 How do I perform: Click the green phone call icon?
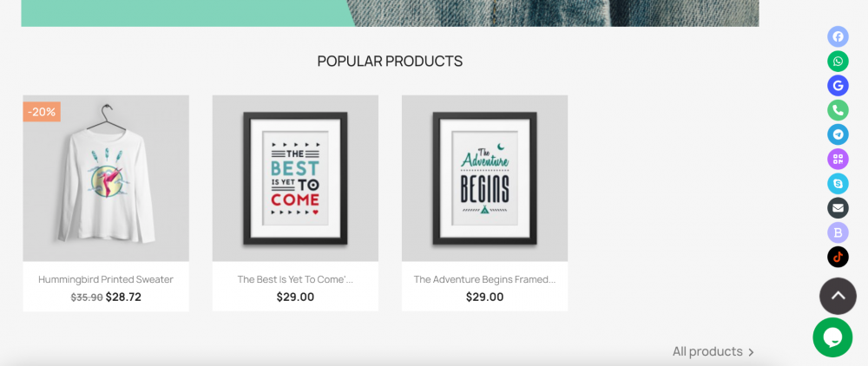pos(838,110)
